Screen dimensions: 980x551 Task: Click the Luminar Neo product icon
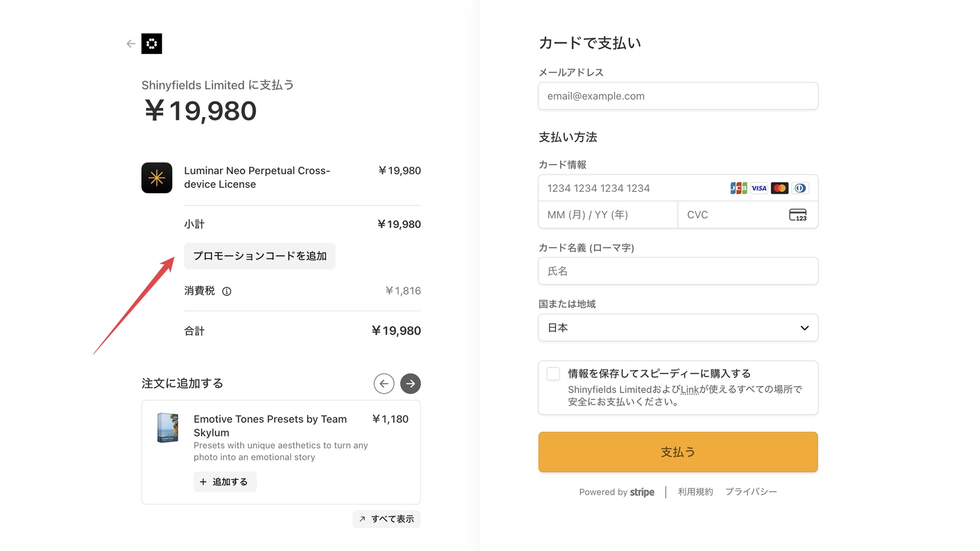click(x=157, y=178)
